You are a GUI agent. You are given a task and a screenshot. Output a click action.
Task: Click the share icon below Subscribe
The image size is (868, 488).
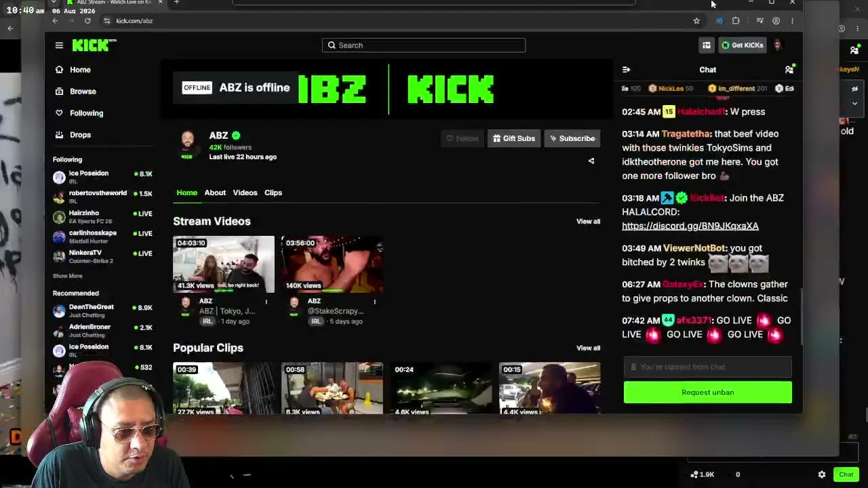(591, 161)
